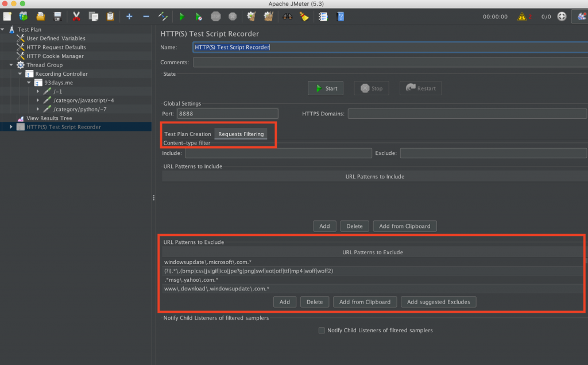588x365 pixels.
Task: Select User Defined Variables in tree
Action: coord(56,38)
